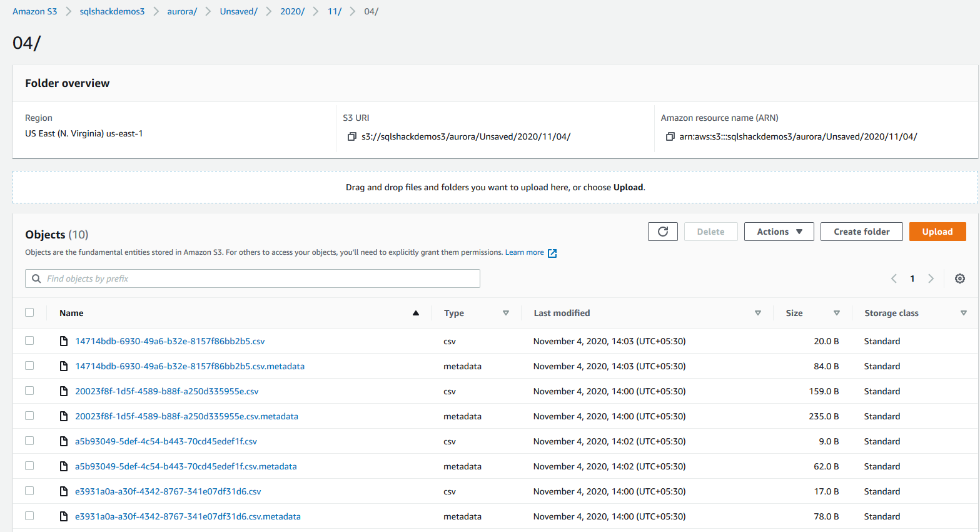This screenshot has height=532, width=980.
Task: Go to Unsaved/ breadcrumb folder
Action: click(238, 11)
